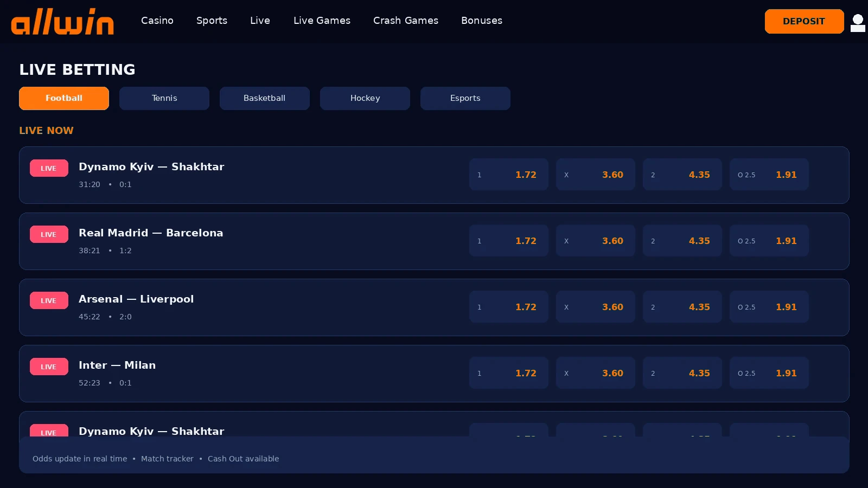
Task: Open Crash Games in navigation
Action: [406, 21]
